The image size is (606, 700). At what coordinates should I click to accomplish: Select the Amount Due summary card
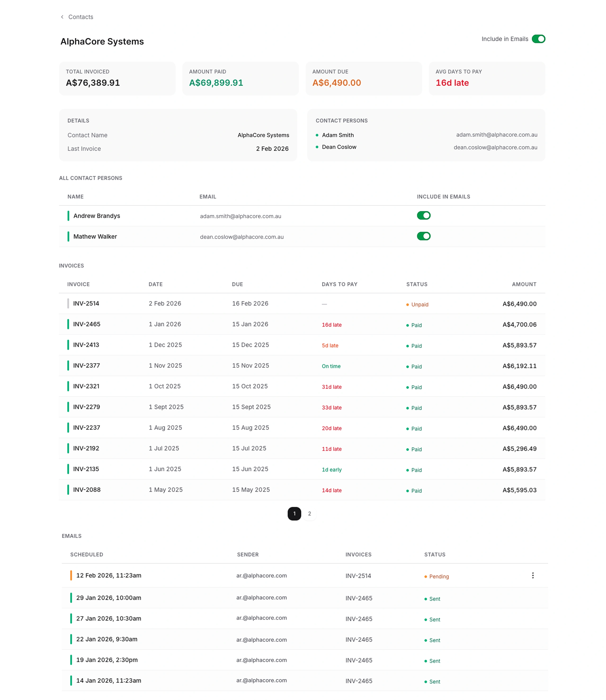(364, 78)
